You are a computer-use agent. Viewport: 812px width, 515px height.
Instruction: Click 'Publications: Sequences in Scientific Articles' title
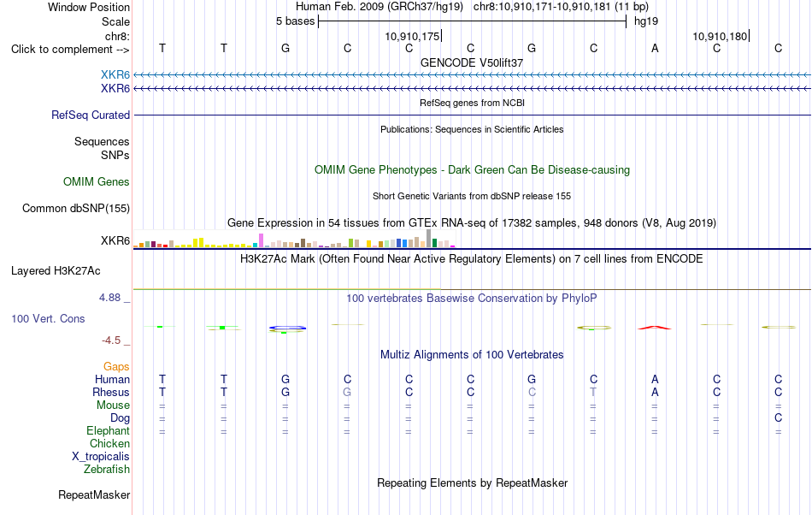coord(472,129)
